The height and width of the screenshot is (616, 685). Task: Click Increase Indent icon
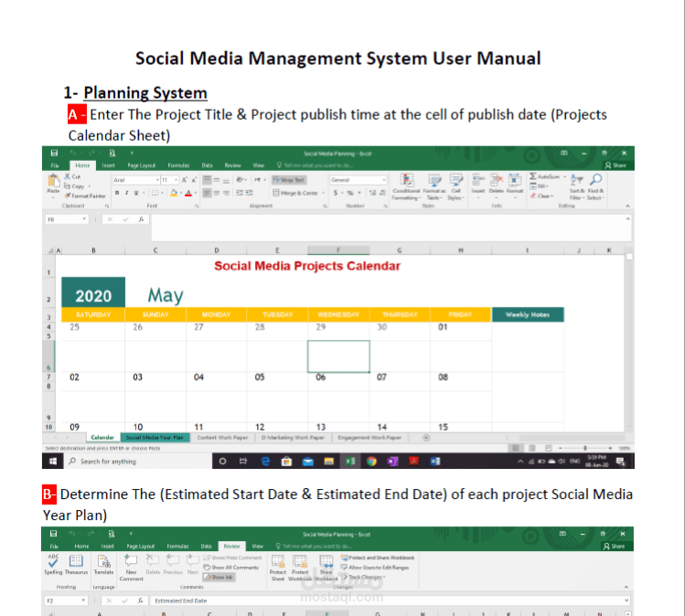pyautogui.click(x=249, y=193)
